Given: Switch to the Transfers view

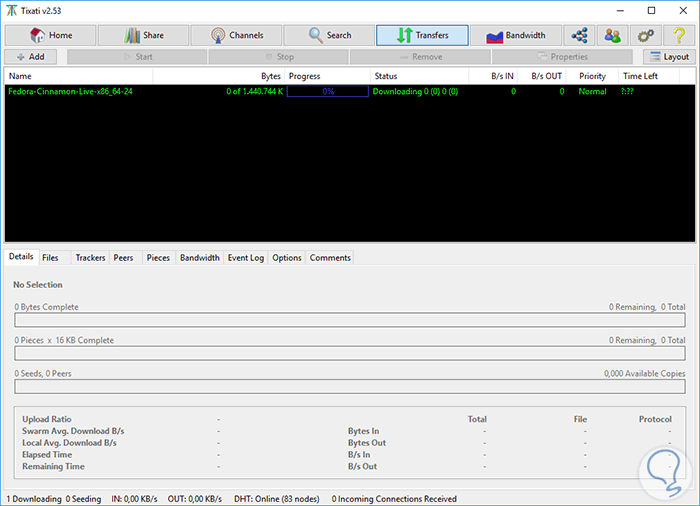Looking at the screenshot, I should click(x=422, y=35).
